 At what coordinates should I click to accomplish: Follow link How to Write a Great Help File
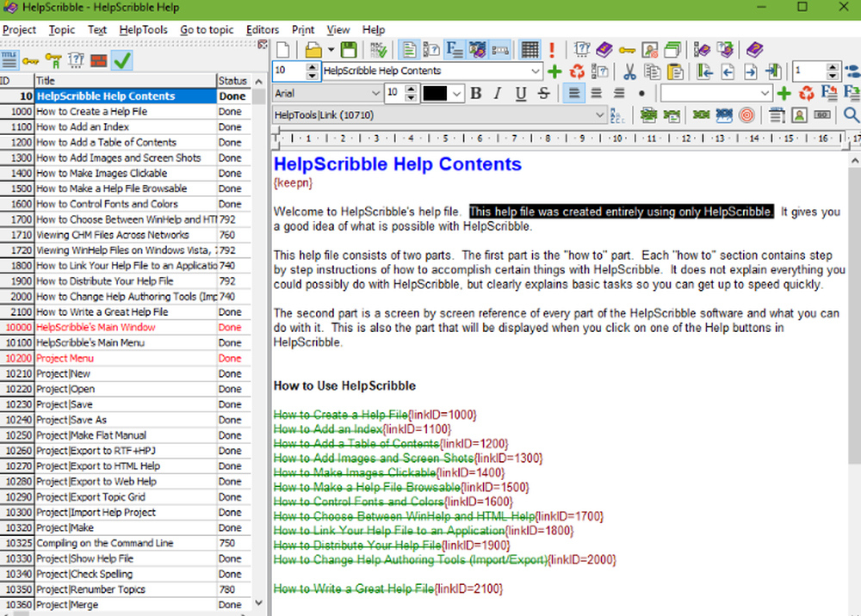click(354, 588)
